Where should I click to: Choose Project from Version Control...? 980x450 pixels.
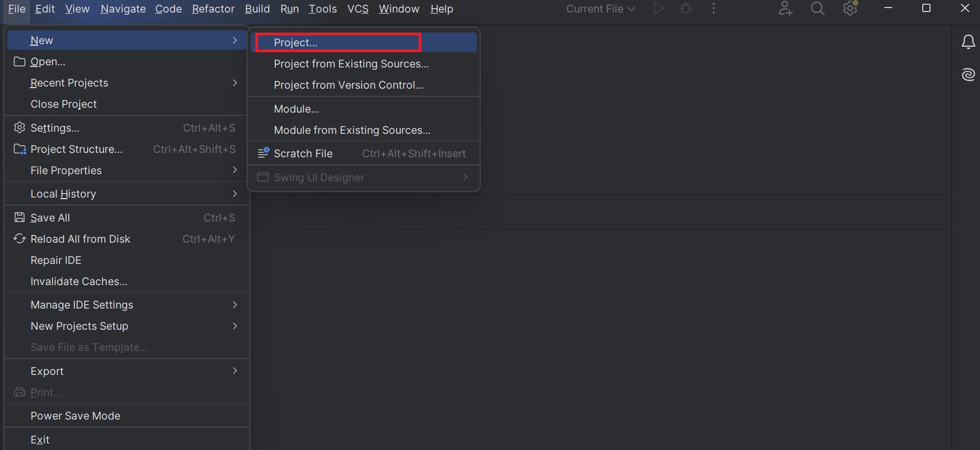348,85
